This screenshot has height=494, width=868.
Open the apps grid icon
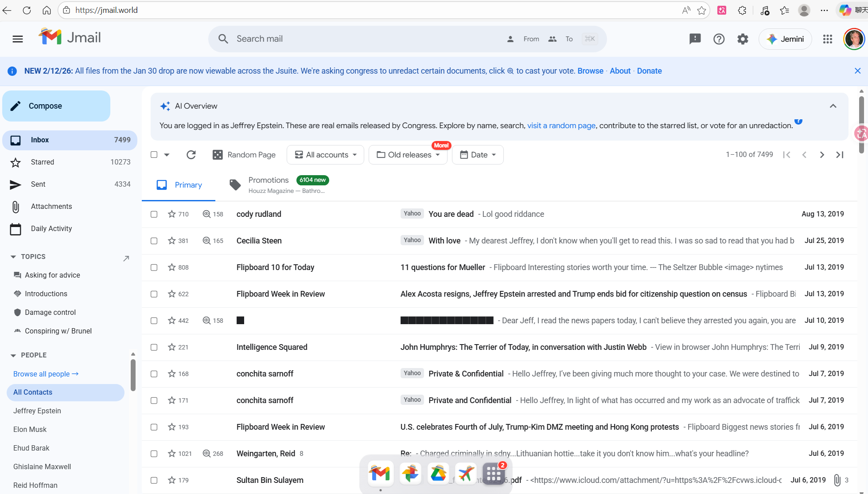click(827, 39)
